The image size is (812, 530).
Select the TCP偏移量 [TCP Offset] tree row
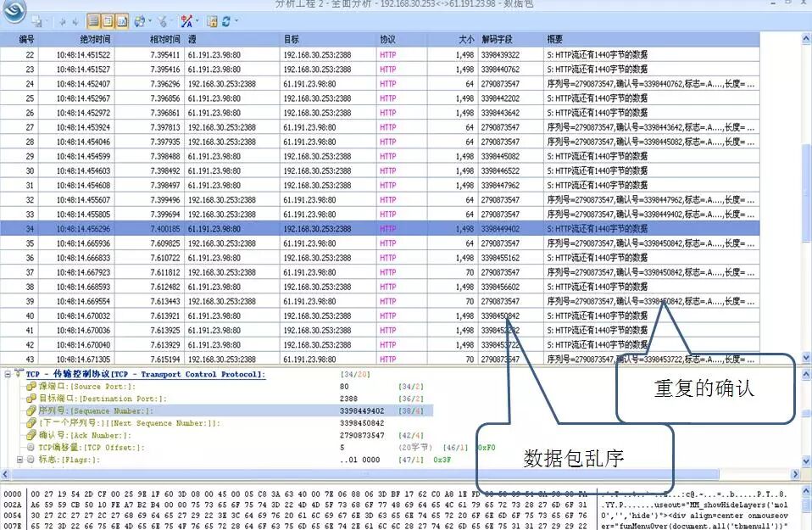[92, 447]
